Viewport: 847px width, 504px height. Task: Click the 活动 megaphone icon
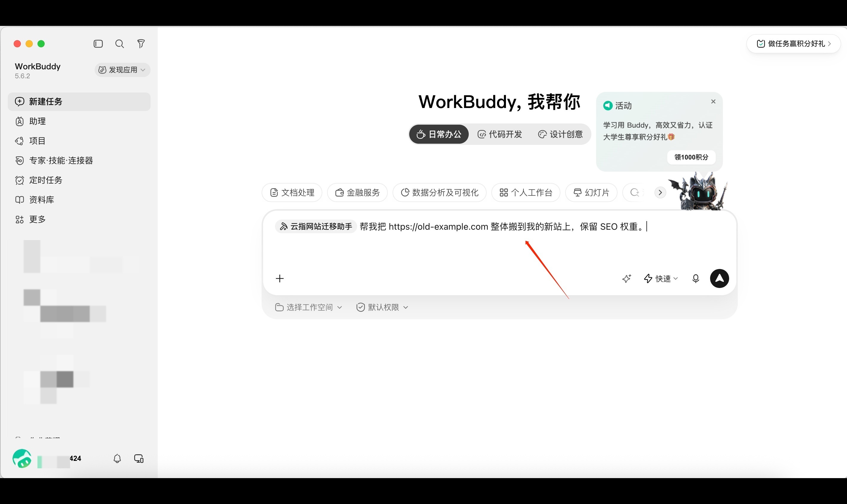pos(607,106)
